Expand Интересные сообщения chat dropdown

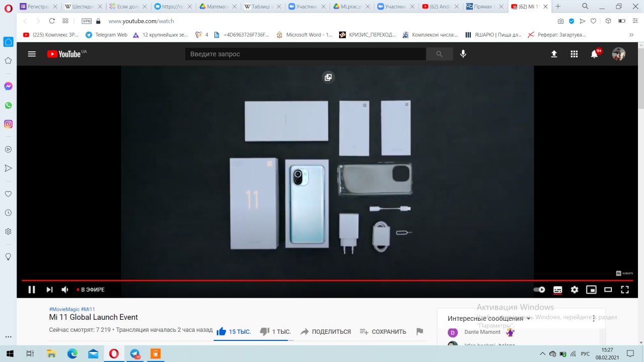[x=489, y=318]
